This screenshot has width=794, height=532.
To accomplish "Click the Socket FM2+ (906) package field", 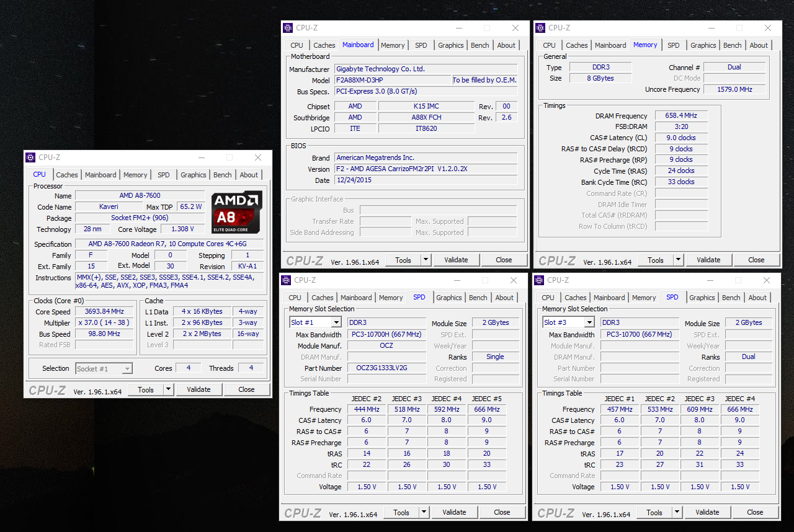I will 140,218.
